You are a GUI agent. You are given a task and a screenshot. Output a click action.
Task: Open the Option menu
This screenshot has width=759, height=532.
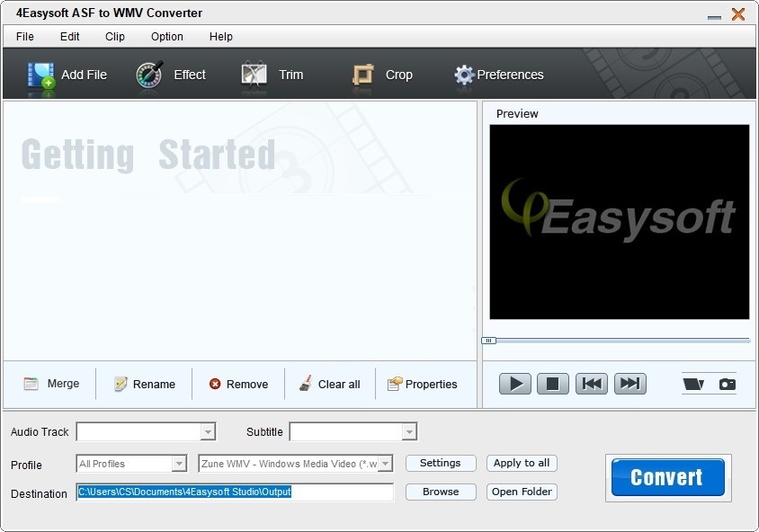[167, 36]
